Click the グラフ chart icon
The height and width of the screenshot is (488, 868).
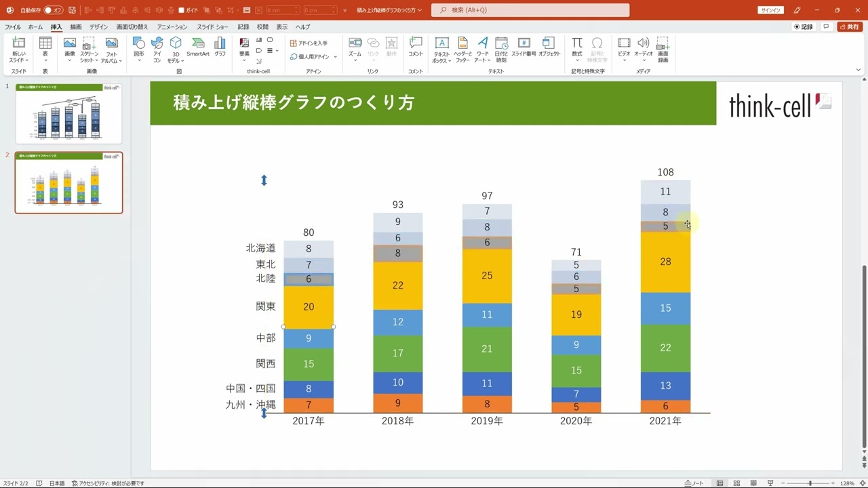click(x=220, y=47)
